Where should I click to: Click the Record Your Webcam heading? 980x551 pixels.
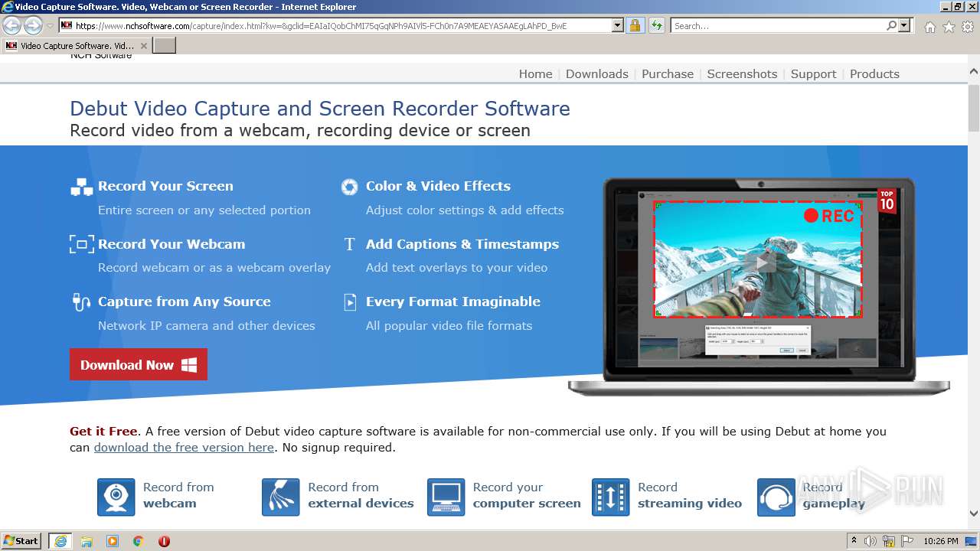171,244
